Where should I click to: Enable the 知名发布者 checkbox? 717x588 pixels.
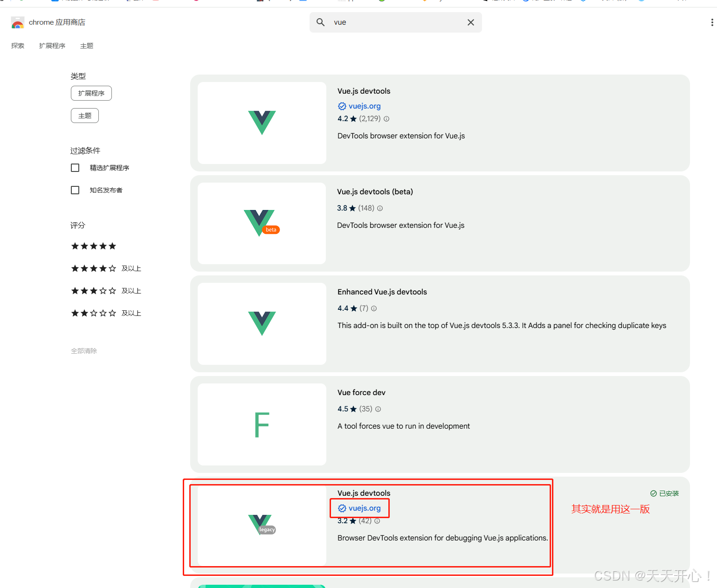pyautogui.click(x=75, y=190)
